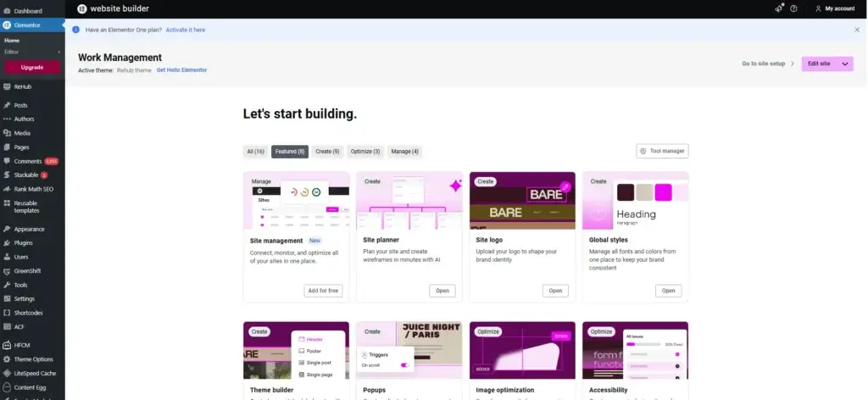The height and width of the screenshot is (400, 868).
Task: Click the info icon in plan banner
Action: tap(75, 30)
